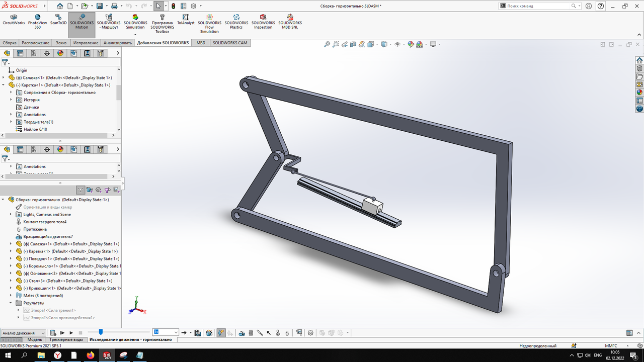
Task: Add a Spring in motion toolbar
Action: (x=251, y=332)
